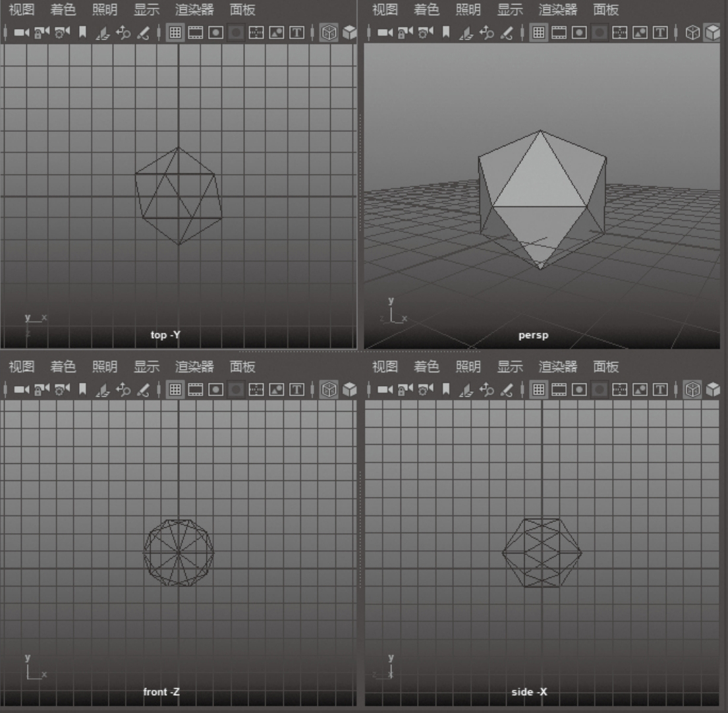728x713 pixels.
Task: Open Camera Attributes icon in front view panel
Action: (x=62, y=389)
